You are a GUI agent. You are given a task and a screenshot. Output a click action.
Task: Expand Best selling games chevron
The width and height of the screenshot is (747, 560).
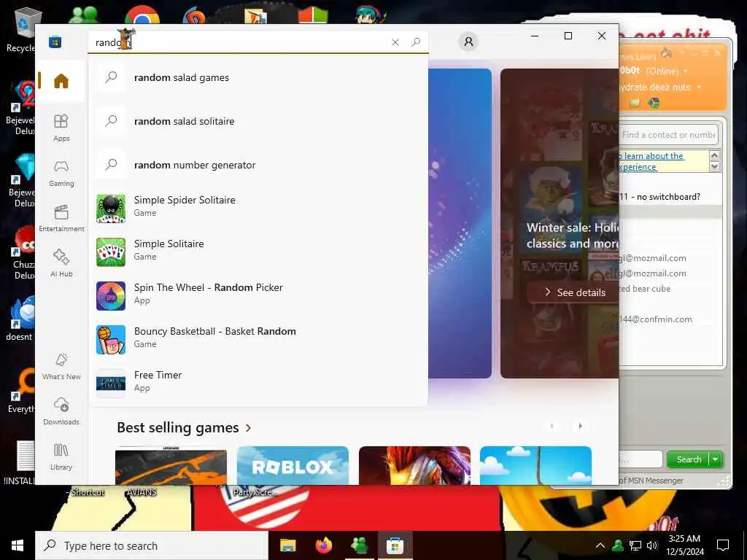(248, 427)
